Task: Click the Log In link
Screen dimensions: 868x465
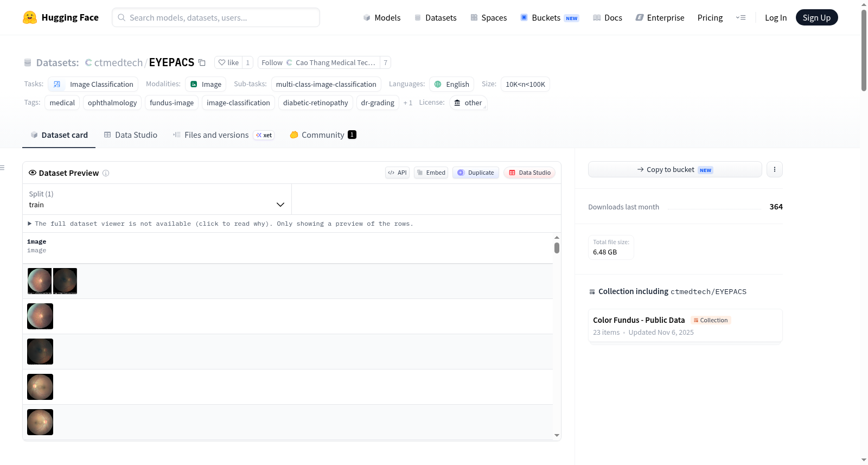Action: (776, 17)
